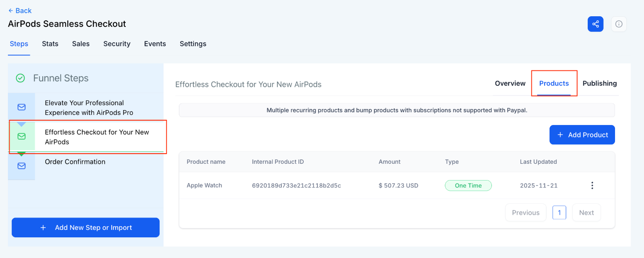Select page 1 in pagination

tap(559, 213)
